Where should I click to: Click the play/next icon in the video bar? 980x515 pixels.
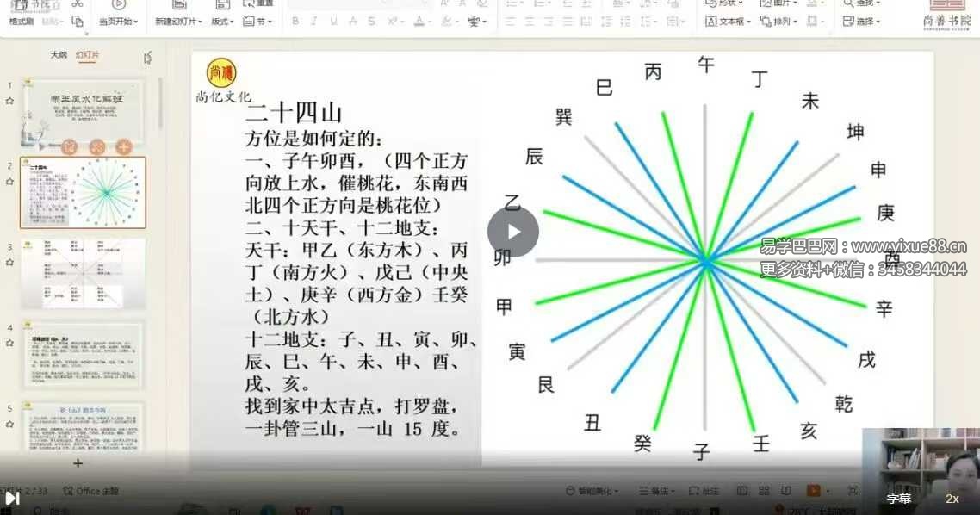click(12, 498)
